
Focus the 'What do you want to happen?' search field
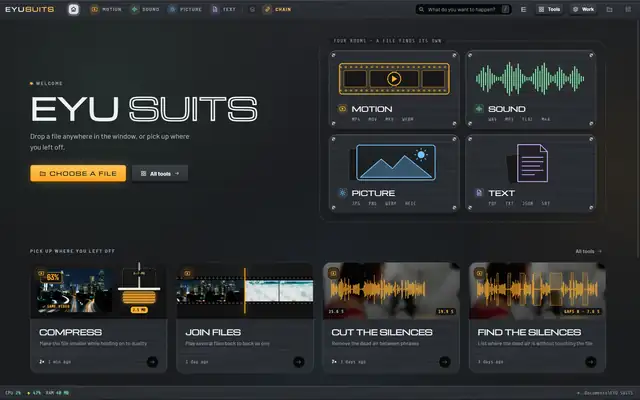point(463,9)
